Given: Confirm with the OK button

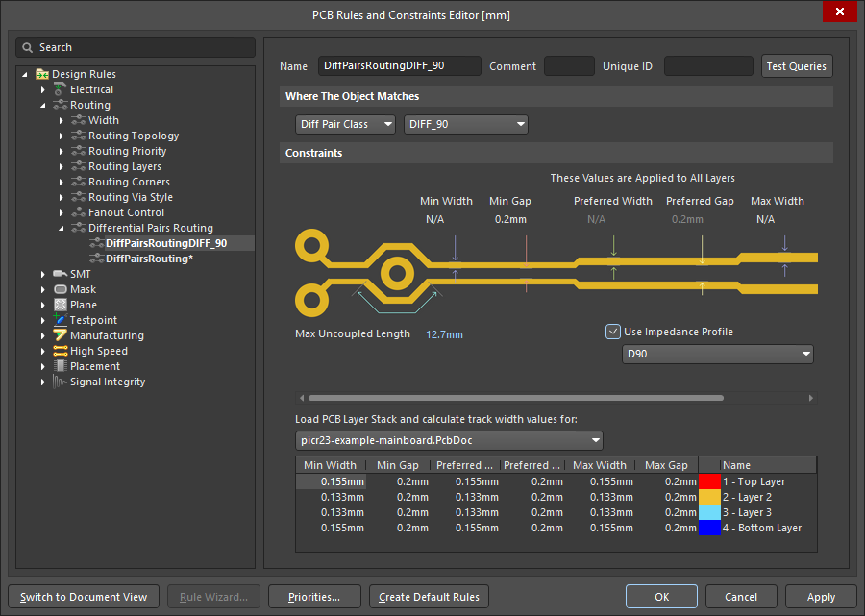Looking at the screenshot, I should pos(661,597).
